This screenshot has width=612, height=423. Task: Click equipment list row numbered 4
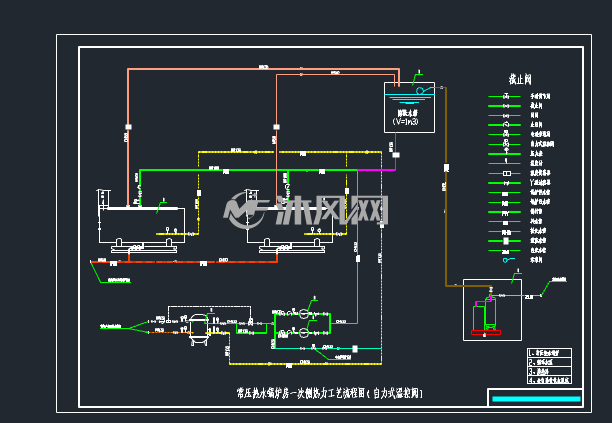pos(549,379)
